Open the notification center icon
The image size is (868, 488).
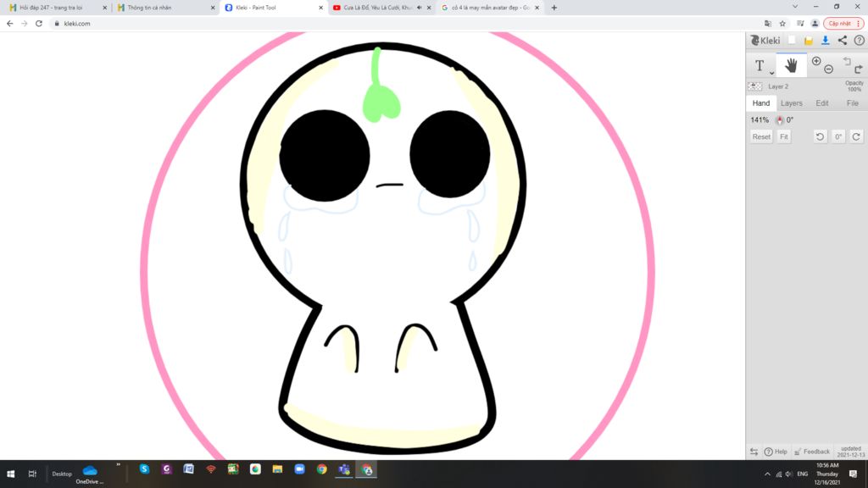point(853,474)
